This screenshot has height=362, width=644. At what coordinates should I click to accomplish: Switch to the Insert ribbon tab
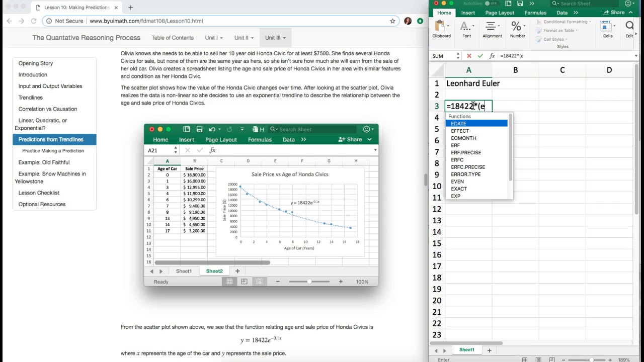coord(468,13)
